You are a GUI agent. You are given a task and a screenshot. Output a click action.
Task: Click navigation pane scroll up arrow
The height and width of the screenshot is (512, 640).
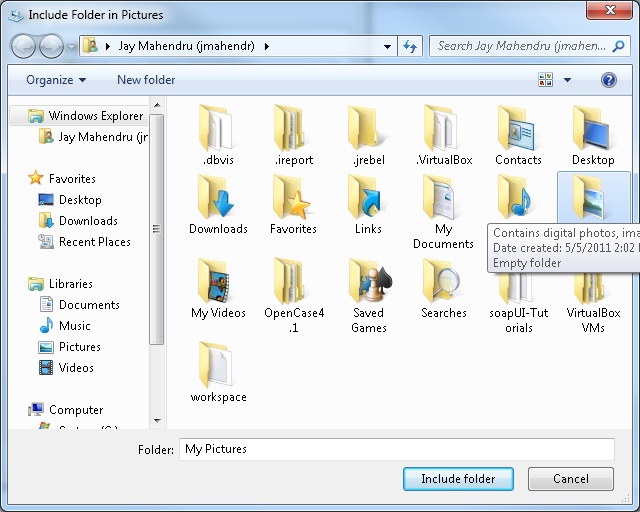pyautogui.click(x=157, y=105)
